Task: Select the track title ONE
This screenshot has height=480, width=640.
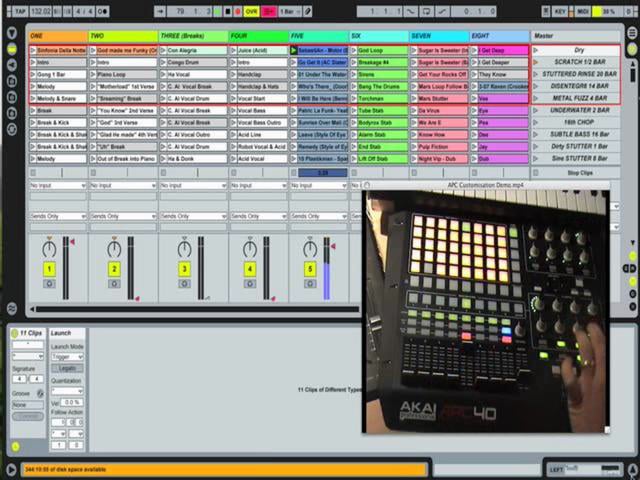Action: [x=58, y=36]
